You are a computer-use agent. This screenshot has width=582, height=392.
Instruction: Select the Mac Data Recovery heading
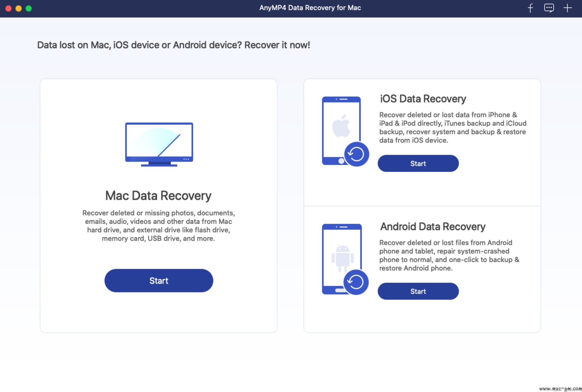(x=158, y=196)
